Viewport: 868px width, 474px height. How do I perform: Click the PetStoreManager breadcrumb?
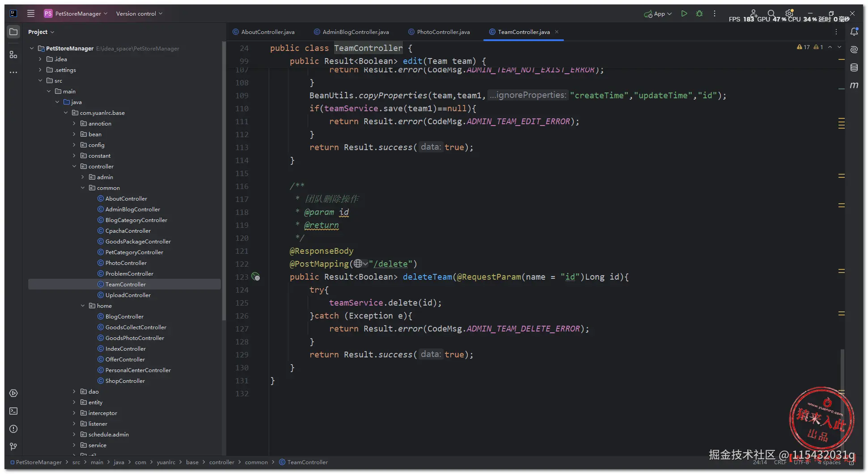(x=36, y=462)
